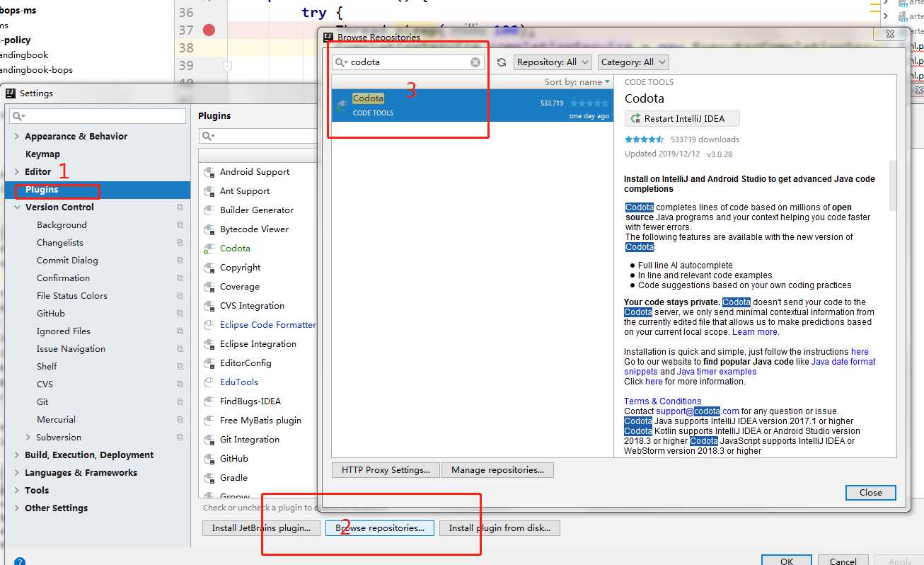Click Close in the Browse Repositories dialog
Image resolution: width=924 pixels, height=565 pixels.
click(x=871, y=493)
